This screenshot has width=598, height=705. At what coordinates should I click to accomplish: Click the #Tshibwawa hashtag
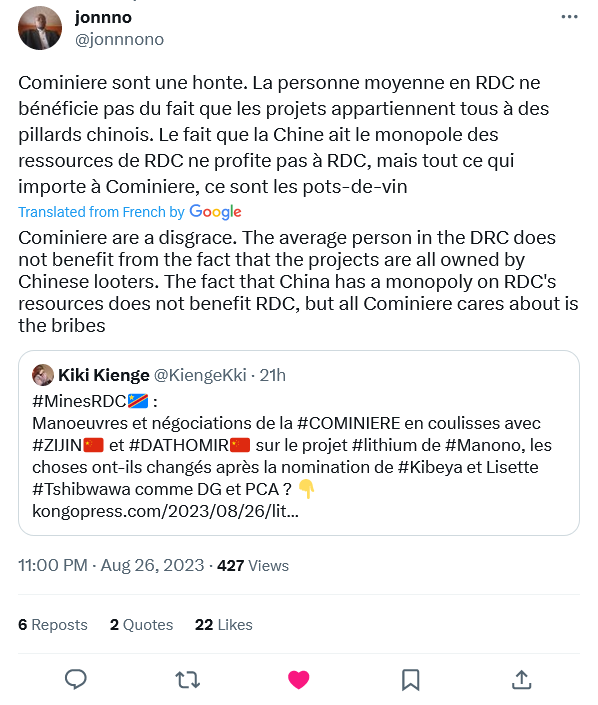[x=81, y=489]
